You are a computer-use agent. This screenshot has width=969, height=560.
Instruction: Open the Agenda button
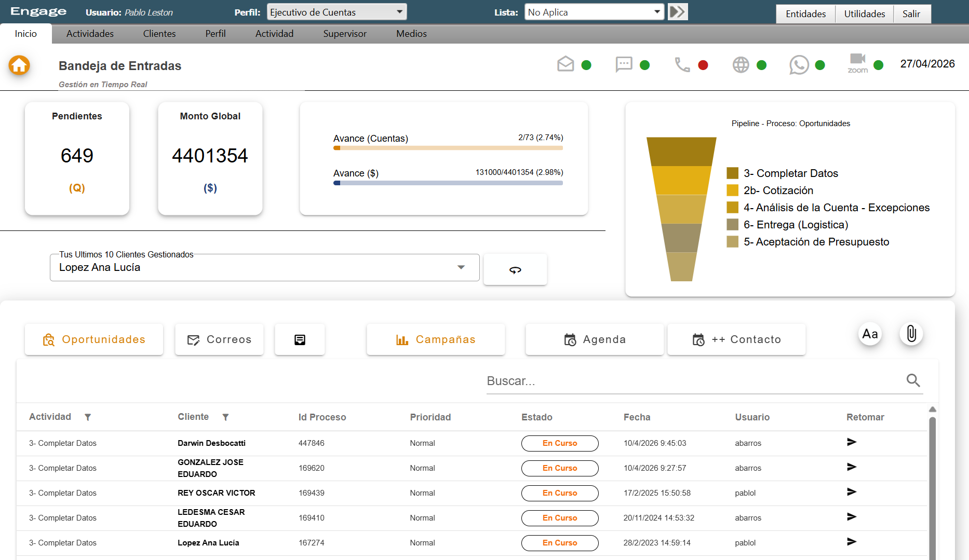tap(595, 339)
